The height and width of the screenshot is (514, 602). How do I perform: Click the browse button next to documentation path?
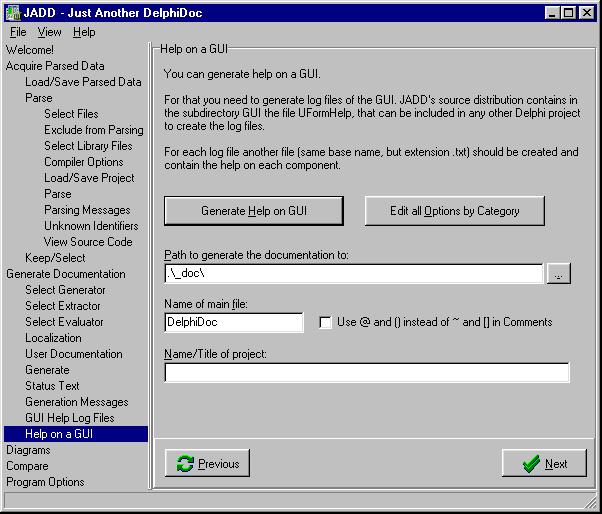(x=558, y=274)
